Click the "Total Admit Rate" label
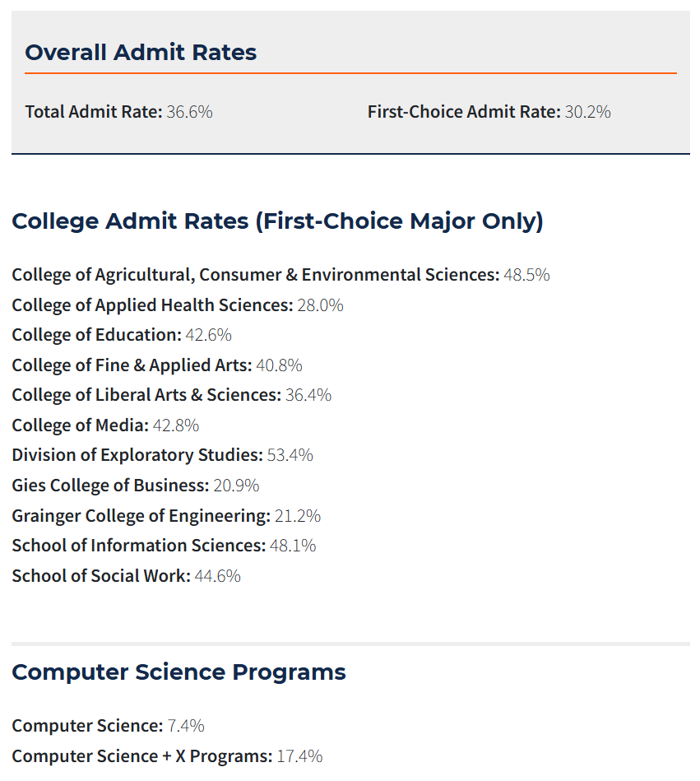The height and width of the screenshot is (781, 700). click(94, 112)
